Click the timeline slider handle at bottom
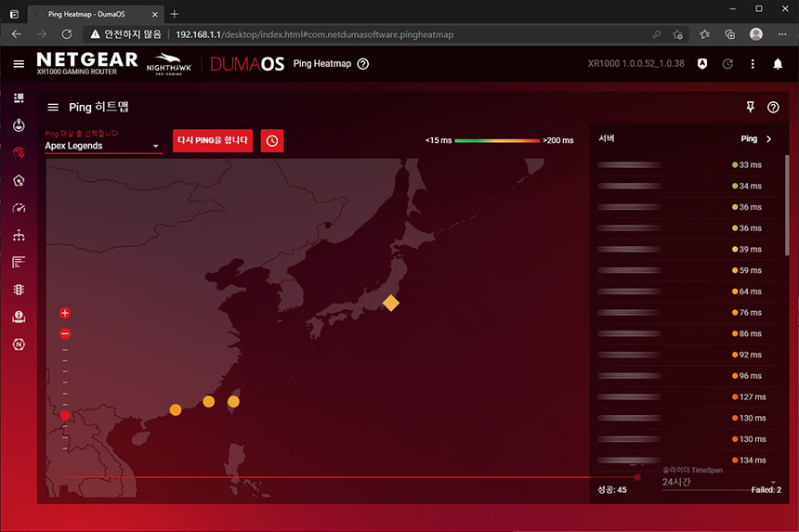The height and width of the screenshot is (532, 799). [637, 477]
